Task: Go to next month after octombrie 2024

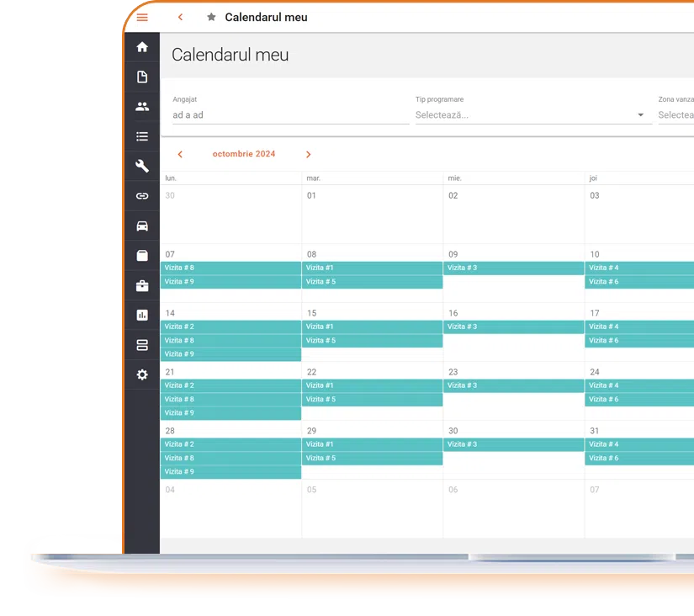Action: (308, 154)
